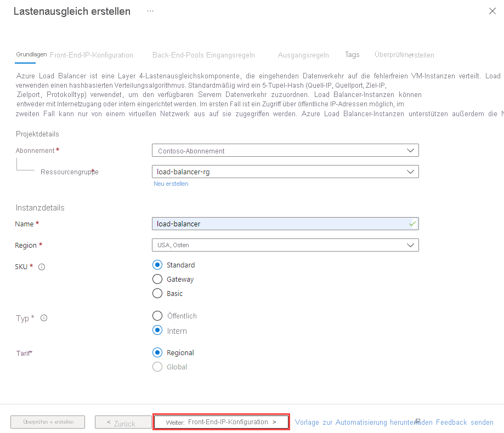Open the Abonnement dropdown
This screenshot has width=504, height=433.
click(285, 150)
